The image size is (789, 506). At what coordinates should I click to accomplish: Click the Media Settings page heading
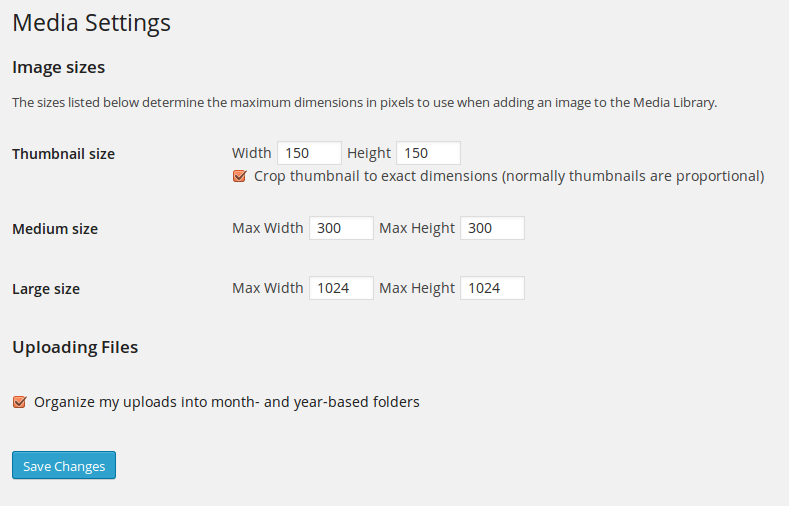[x=92, y=23]
